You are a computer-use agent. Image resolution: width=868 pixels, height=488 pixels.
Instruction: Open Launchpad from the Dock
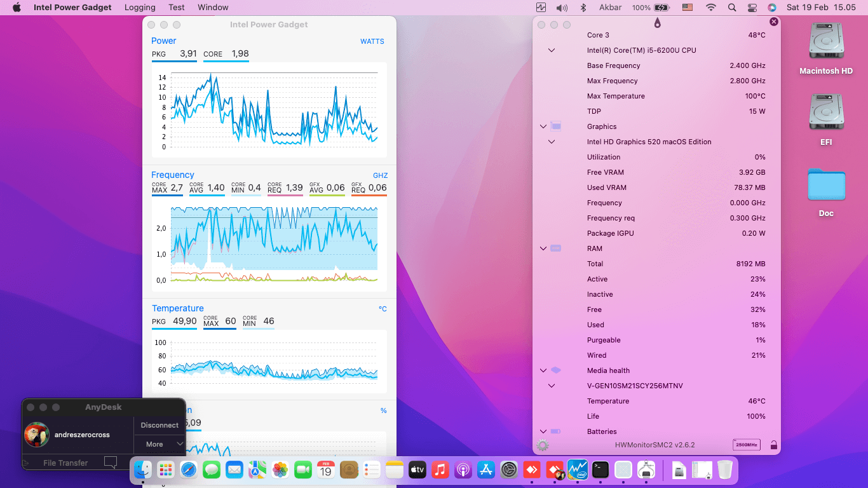point(166,470)
